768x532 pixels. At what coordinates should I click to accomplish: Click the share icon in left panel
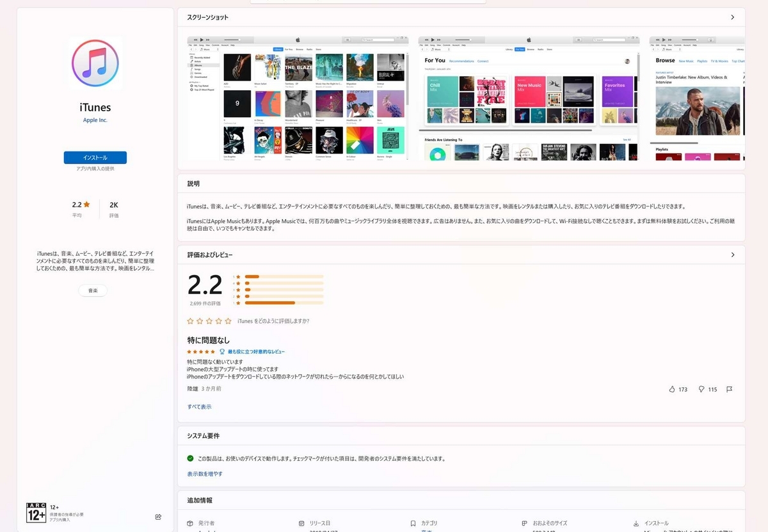158,517
